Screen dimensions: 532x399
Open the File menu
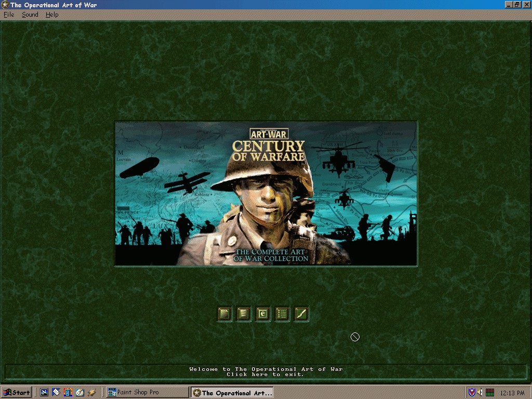tap(9, 15)
